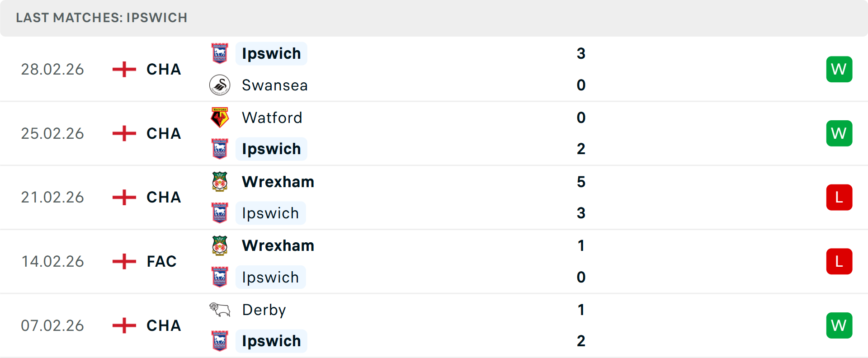This screenshot has width=868, height=358.
Task: Open the Derby team link
Action: pyautogui.click(x=264, y=310)
